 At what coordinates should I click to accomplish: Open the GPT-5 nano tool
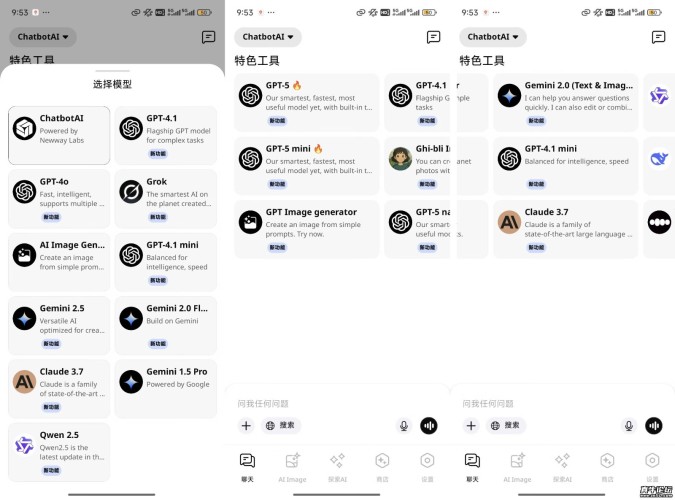pyautogui.click(x=417, y=229)
